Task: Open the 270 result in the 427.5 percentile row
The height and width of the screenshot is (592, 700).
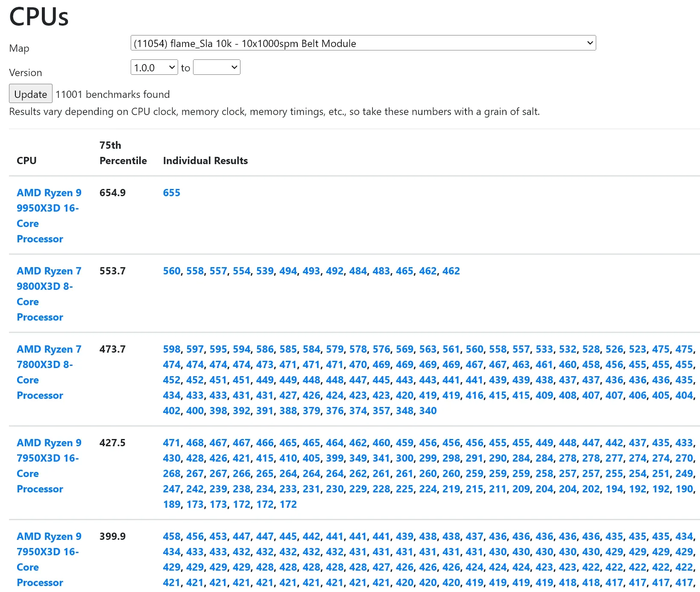Action: click(684, 458)
